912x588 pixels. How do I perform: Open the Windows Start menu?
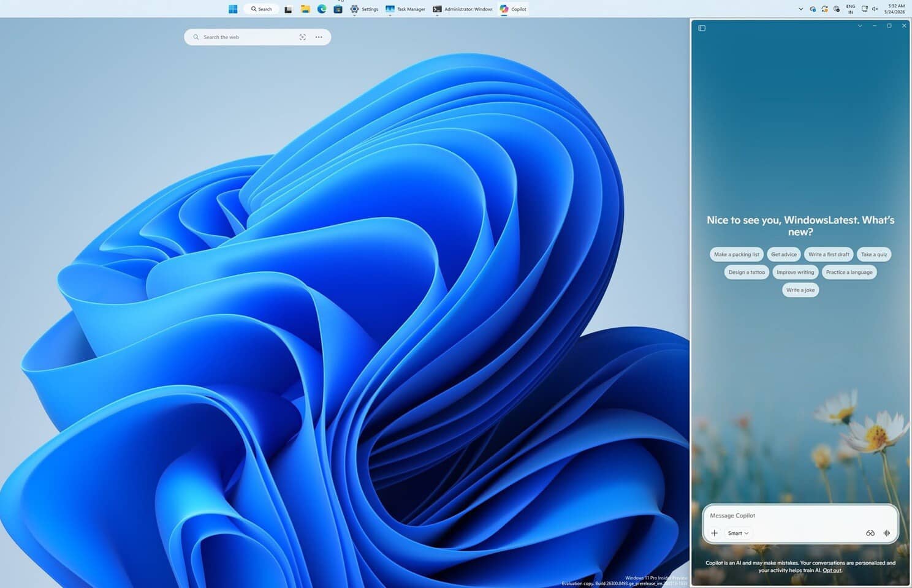(x=233, y=9)
